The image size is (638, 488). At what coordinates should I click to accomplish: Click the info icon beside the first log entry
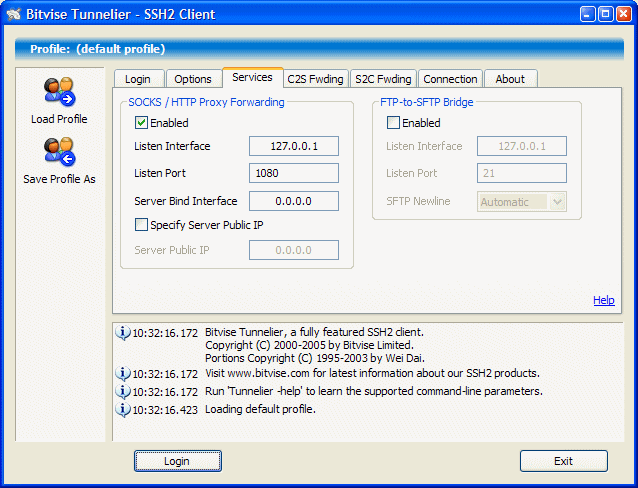coord(123,333)
